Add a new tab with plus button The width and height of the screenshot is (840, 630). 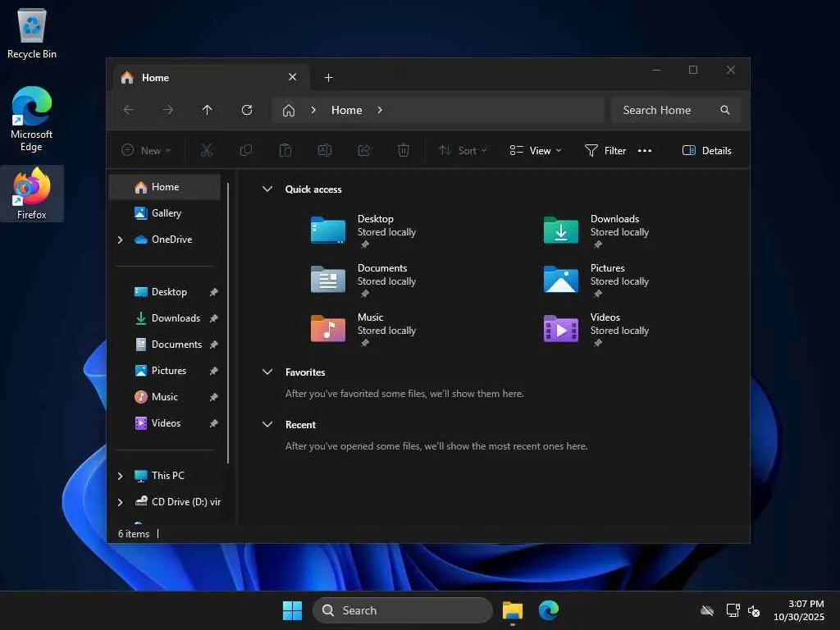(328, 77)
